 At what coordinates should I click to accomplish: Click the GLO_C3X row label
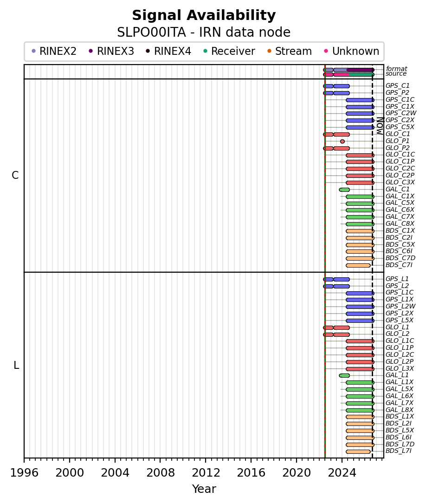coord(400,182)
